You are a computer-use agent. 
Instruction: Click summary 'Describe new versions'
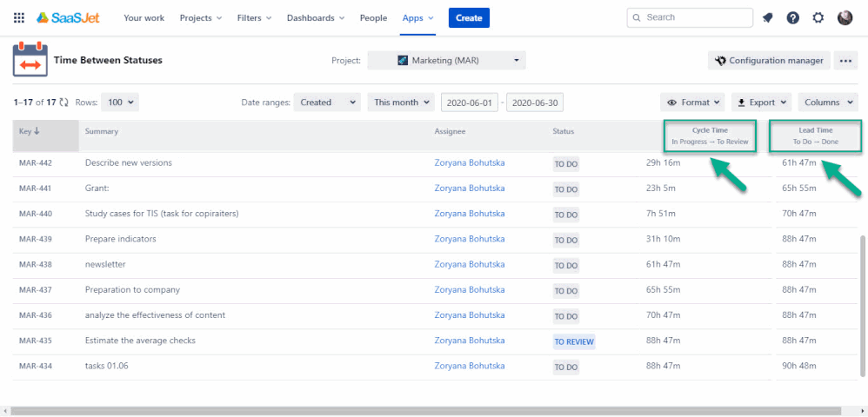click(x=129, y=162)
